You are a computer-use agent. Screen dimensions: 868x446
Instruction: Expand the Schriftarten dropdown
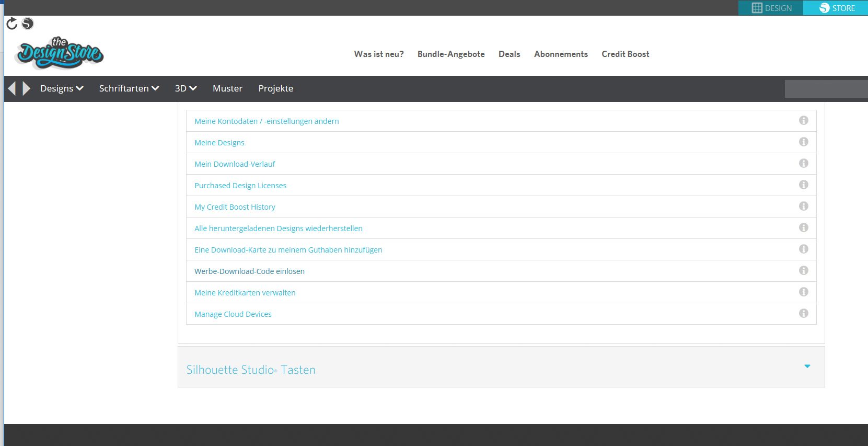[x=129, y=88]
